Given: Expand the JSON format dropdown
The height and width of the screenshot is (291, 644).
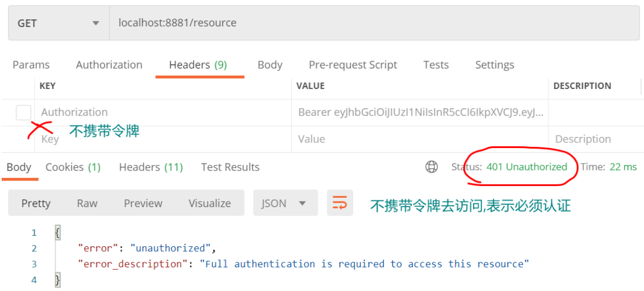Looking at the screenshot, I should pos(285,203).
